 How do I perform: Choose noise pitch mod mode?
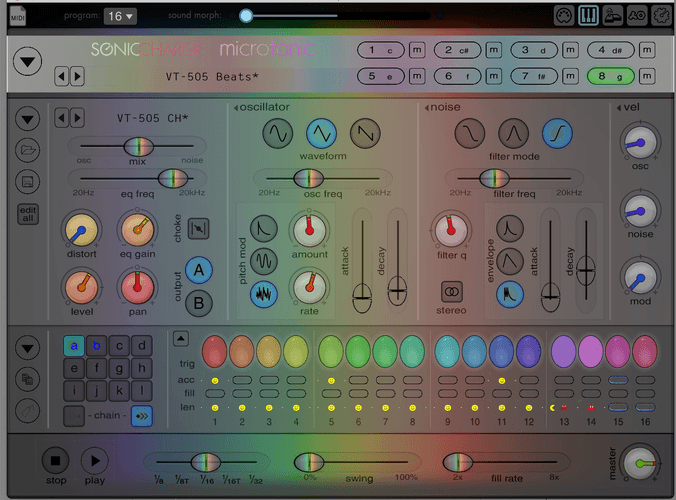(x=263, y=294)
